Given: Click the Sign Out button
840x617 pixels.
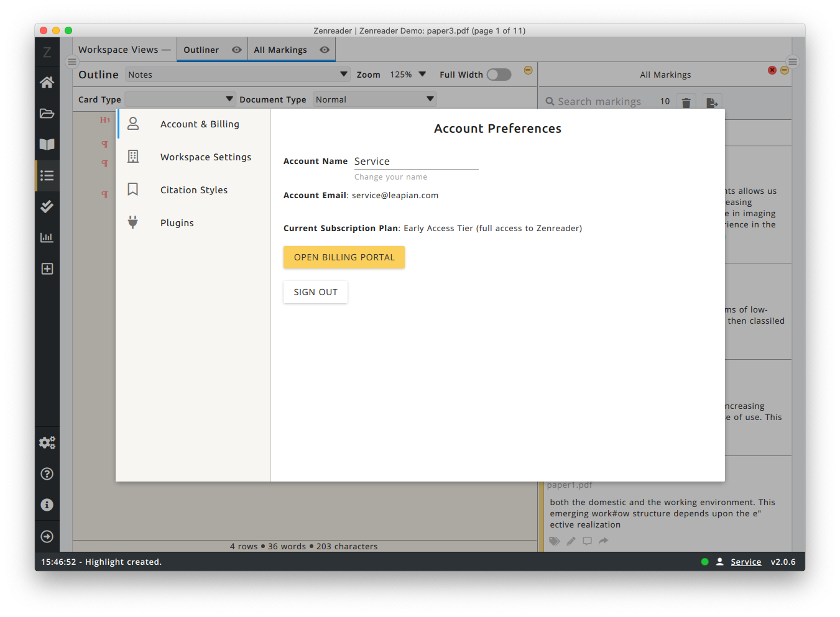Looking at the screenshot, I should click(315, 292).
